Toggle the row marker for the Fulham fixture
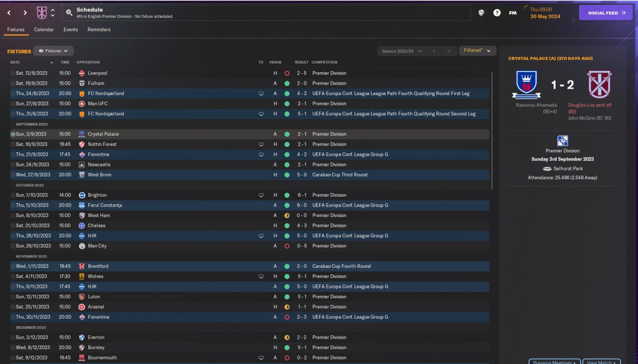The image size is (638, 364). [13, 83]
